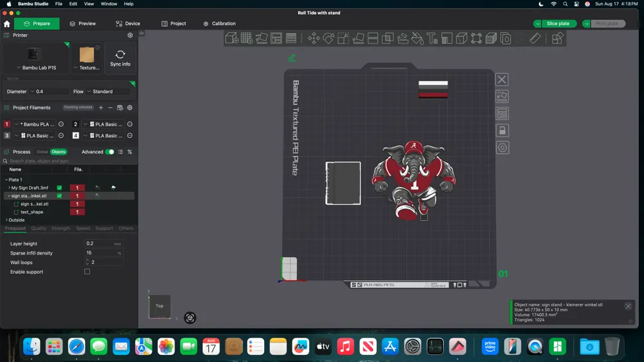Click the search plate, object and part field

tap(69, 161)
